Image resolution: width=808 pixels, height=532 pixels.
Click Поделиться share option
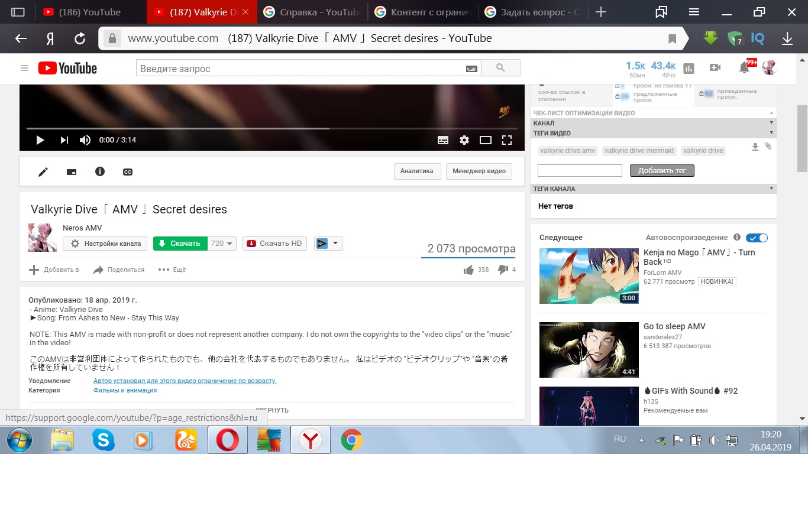point(118,270)
